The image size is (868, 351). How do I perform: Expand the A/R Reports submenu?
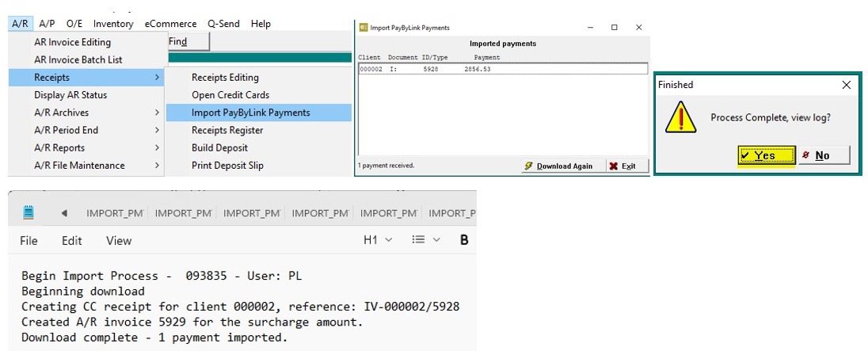pos(86,148)
